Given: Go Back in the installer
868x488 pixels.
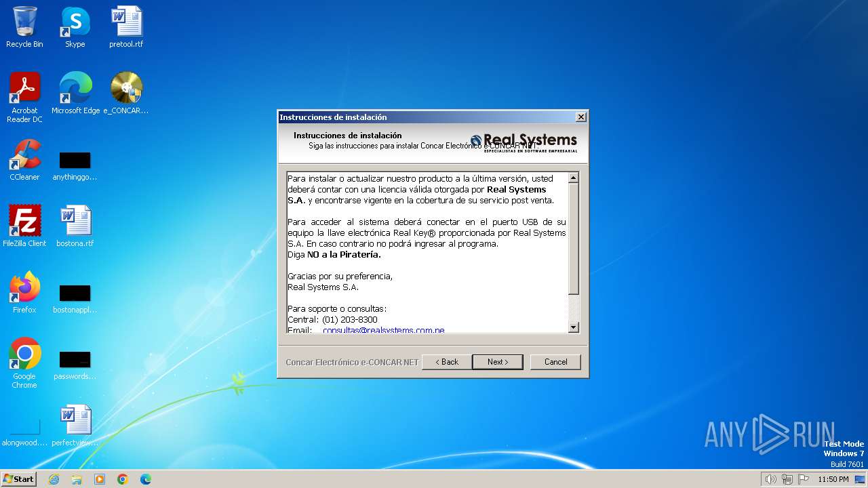Looking at the screenshot, I should click(447, 362).
